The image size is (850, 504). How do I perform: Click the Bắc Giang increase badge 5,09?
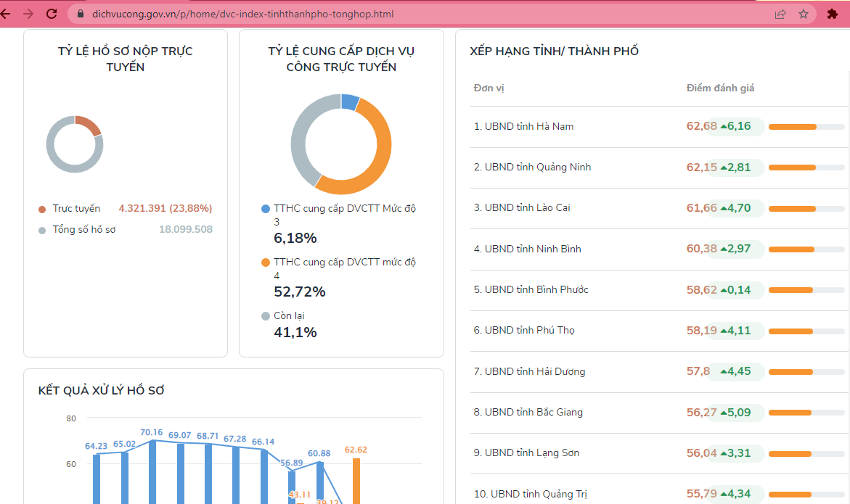[x=735, y=412]
